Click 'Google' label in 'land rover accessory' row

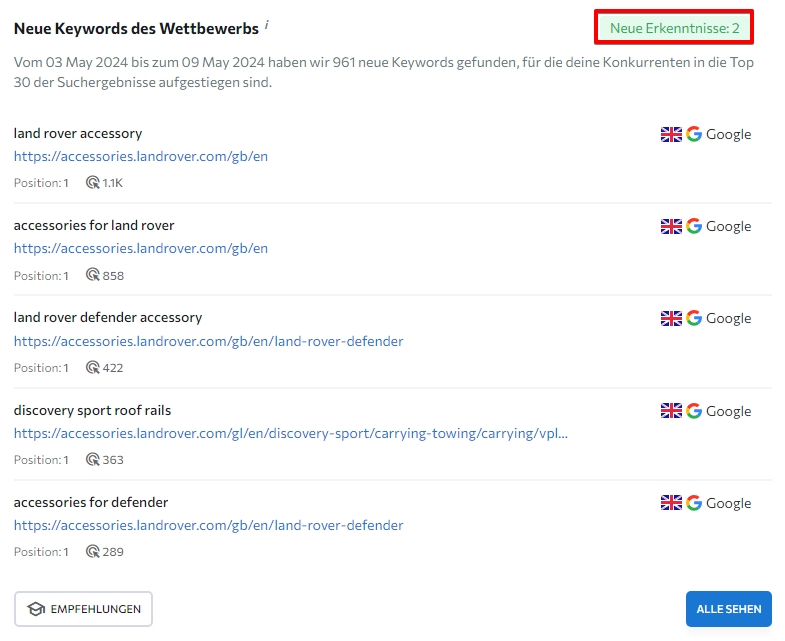728,134
